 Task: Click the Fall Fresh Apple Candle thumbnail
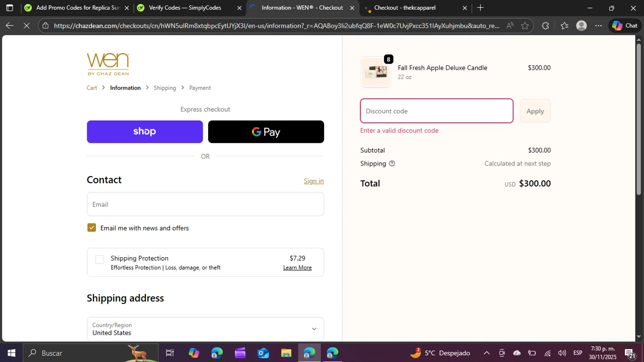(x=376, y=72)
